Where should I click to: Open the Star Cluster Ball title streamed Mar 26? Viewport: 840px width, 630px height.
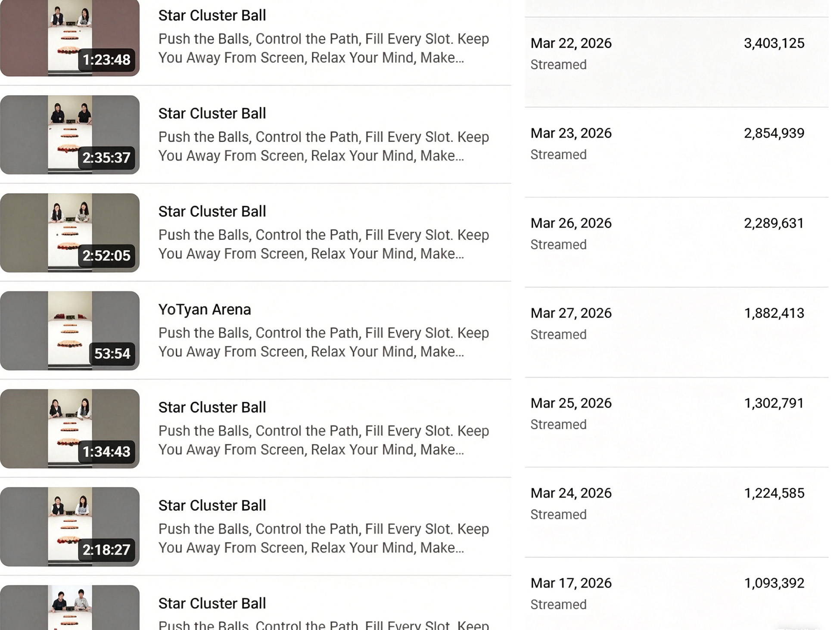(x=212, y=211)
